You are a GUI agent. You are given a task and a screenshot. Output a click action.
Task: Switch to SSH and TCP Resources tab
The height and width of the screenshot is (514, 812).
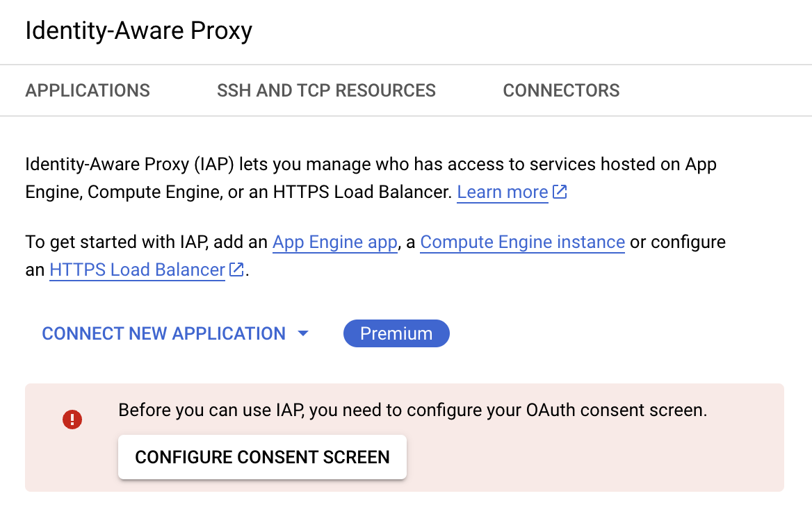click(x=326, y=90)
